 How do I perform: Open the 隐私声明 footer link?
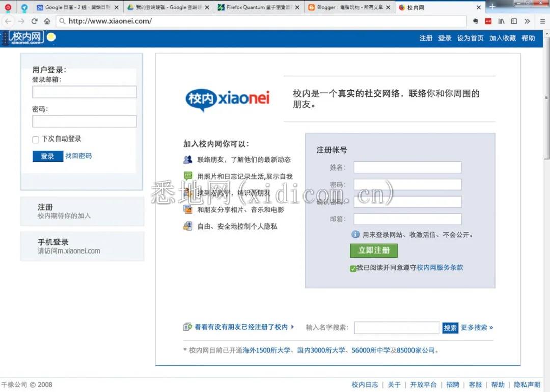pyautogui.click(x=527, y=385)
